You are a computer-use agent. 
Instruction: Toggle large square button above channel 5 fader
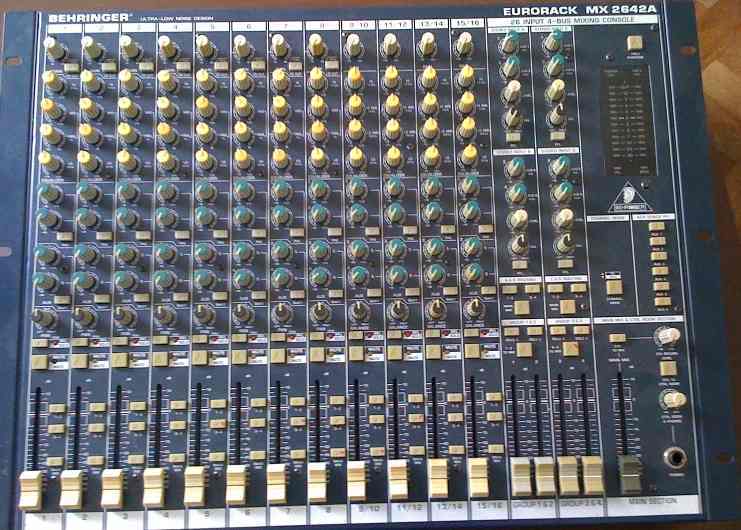(x=199, y=357)
